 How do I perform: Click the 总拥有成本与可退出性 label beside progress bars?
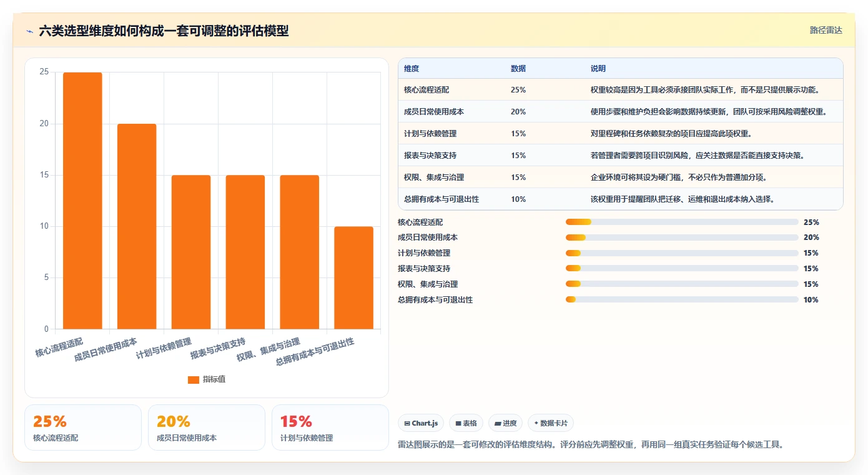(x=435, y=300)
